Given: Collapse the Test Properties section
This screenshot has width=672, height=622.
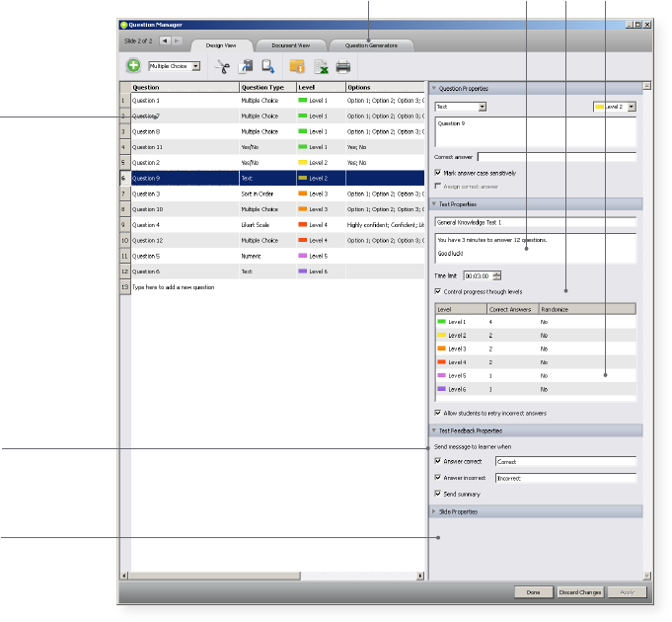Looking at the screenshot, I should coord(434,204).
